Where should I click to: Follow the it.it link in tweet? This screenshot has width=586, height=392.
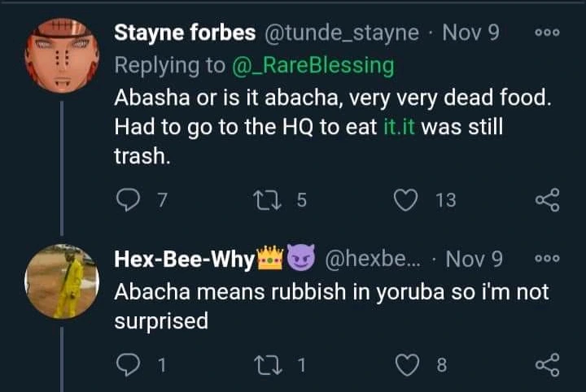pyautogui.click(x=399, y=127)
